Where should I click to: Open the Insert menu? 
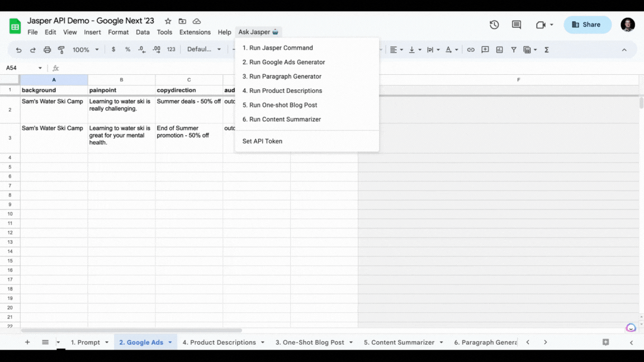(92, 32)
